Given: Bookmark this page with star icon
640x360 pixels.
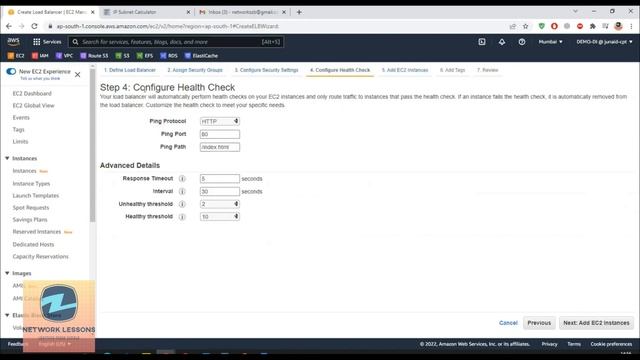Looking at the screenshot, I should (526, 26).
